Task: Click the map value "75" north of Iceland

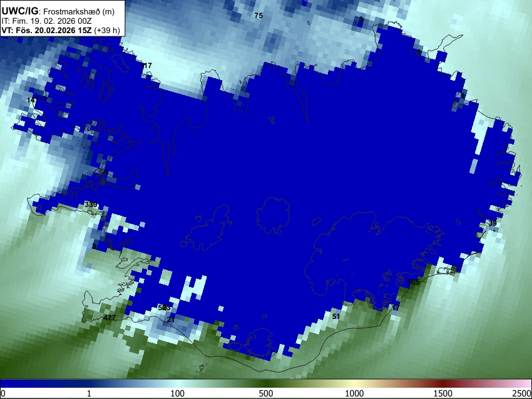Action: (258, 16)
